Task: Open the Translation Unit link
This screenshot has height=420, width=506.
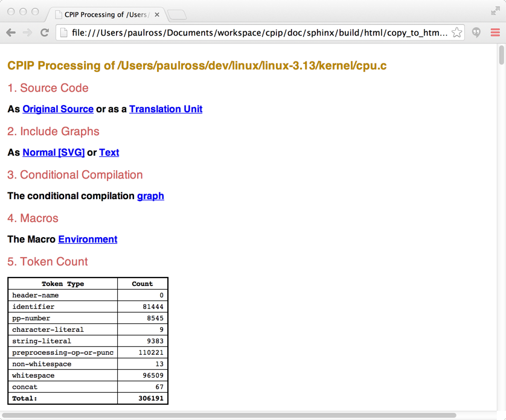Action: [x=166, y=109]
